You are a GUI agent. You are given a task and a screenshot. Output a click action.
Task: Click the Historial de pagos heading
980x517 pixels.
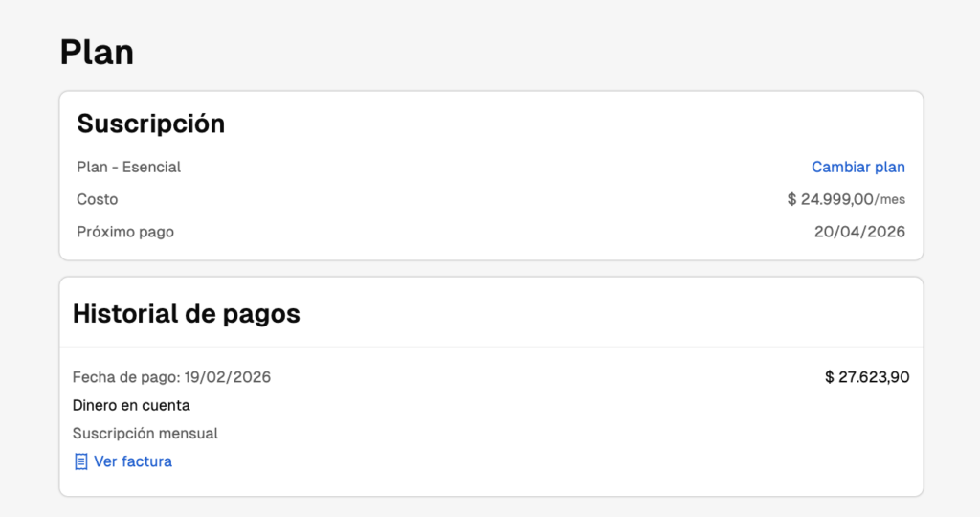(x=186, y=313)
